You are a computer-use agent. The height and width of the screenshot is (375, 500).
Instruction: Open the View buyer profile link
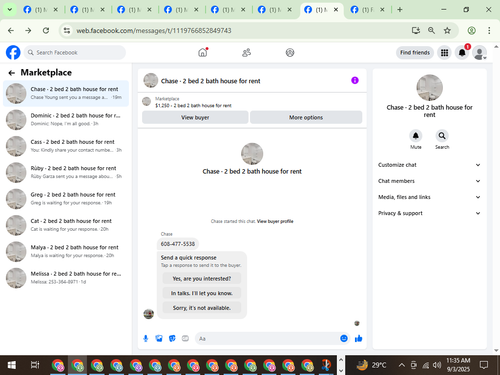click(x=275, y=221)
